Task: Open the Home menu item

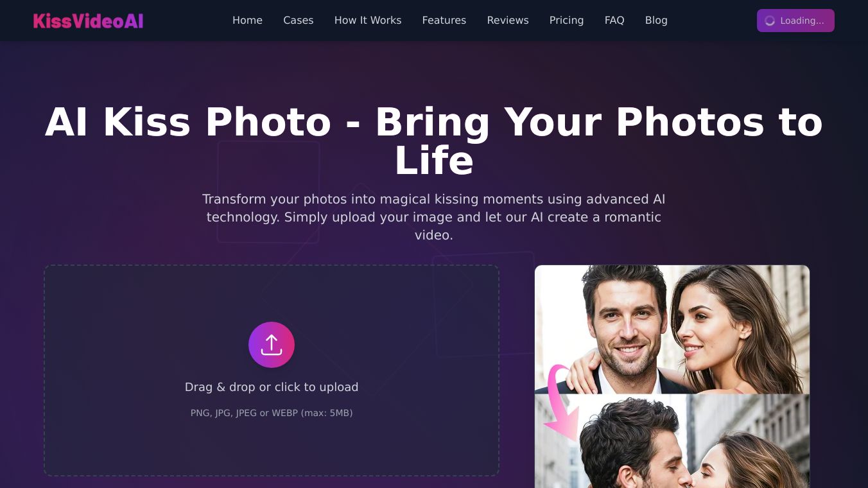Action: tap(247, 21)
